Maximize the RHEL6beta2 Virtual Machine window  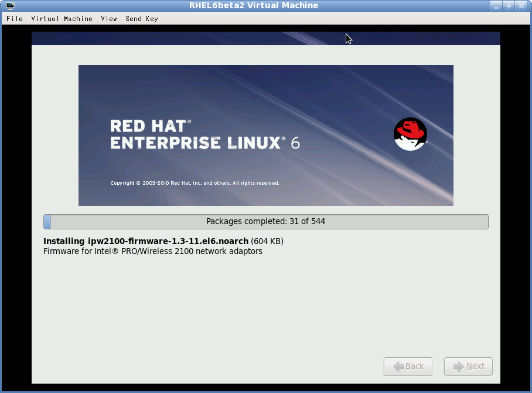pyautogui.click(x=509, y=6)
